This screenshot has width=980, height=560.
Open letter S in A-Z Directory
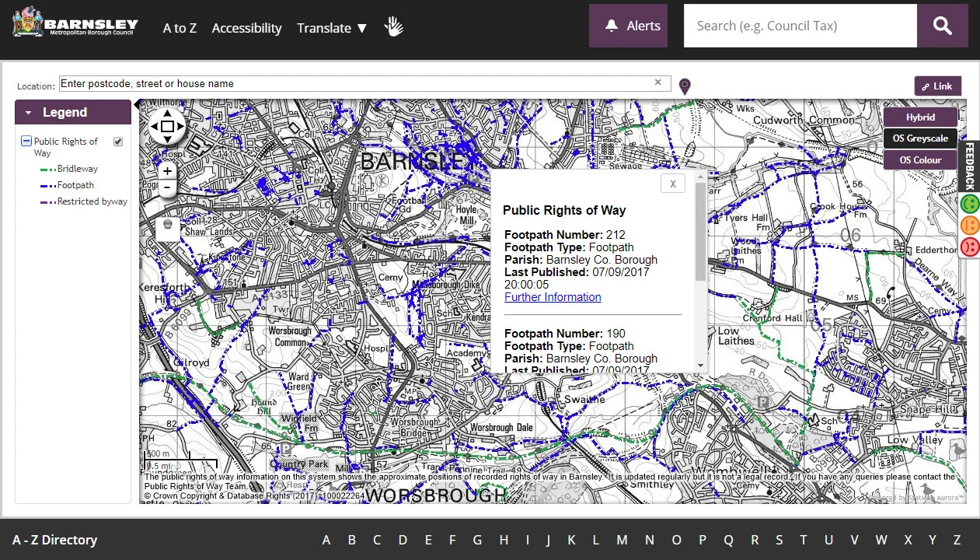779,540
